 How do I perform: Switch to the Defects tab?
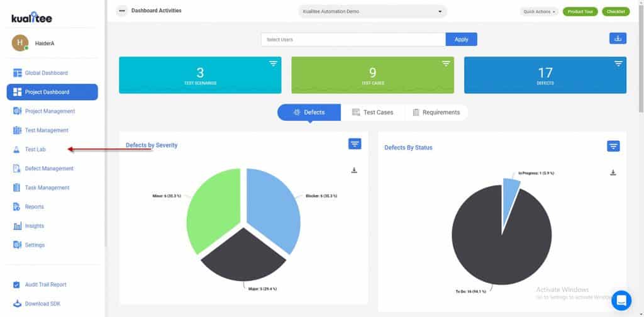point(309,112)
